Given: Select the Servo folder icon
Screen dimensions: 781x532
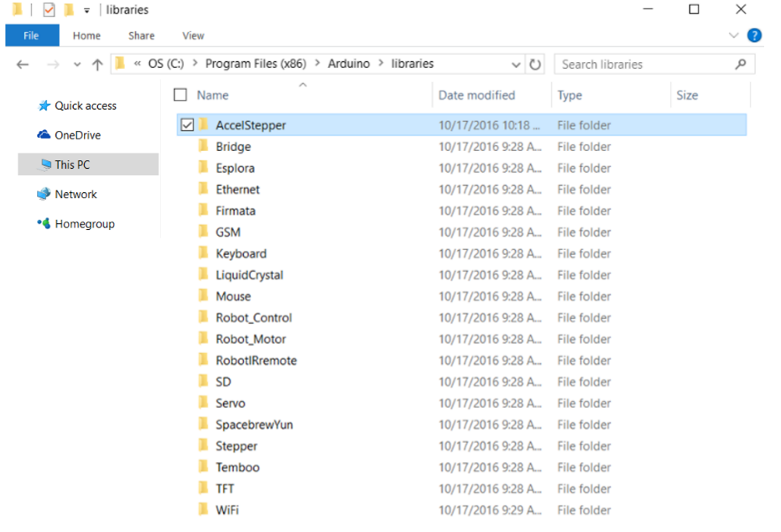Looking at the screenshot, I should (202, 403).
